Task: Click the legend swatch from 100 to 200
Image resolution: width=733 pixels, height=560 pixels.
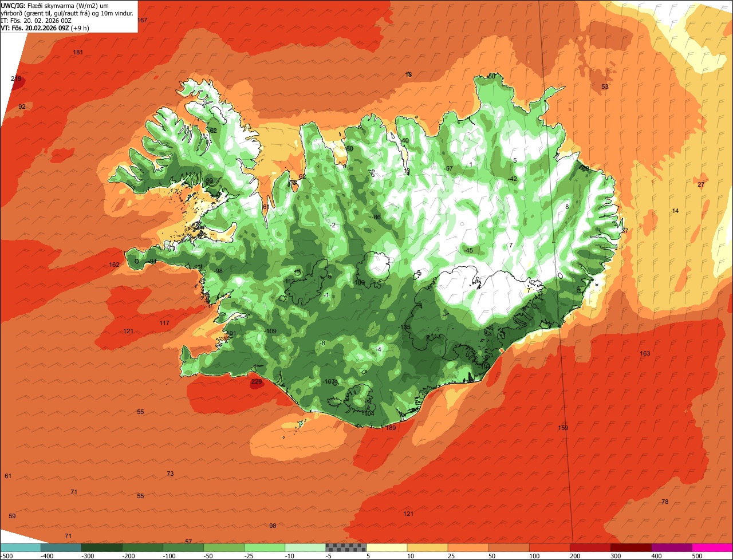Action: point(549,547)
